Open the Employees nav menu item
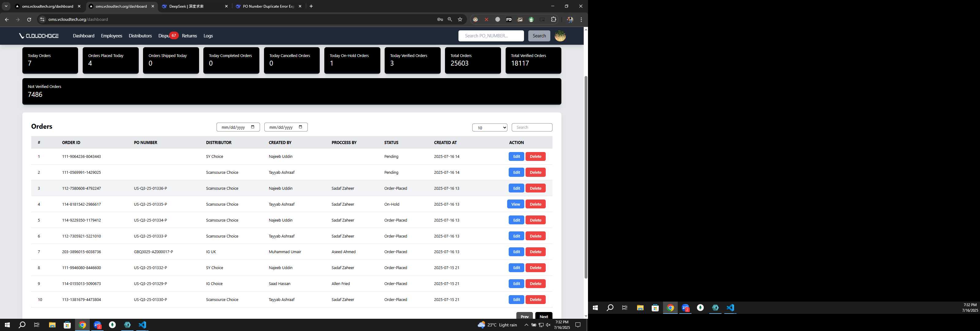980x331 pixels. 111,36
